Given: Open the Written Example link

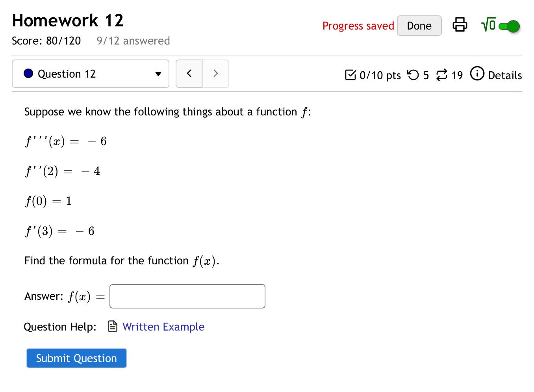Looking at the screenshot, I should click(163, 327).
